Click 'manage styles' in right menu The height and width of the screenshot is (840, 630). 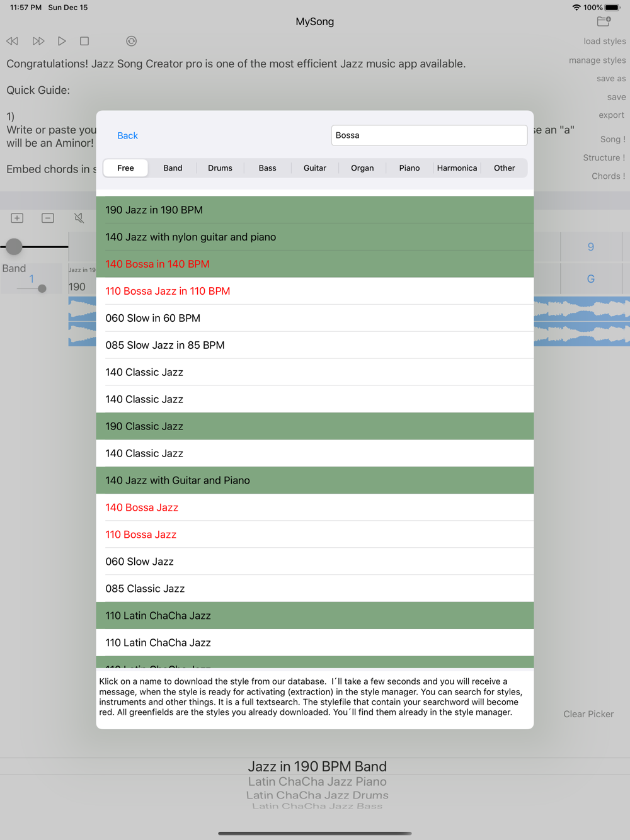[x=597, y=60]
